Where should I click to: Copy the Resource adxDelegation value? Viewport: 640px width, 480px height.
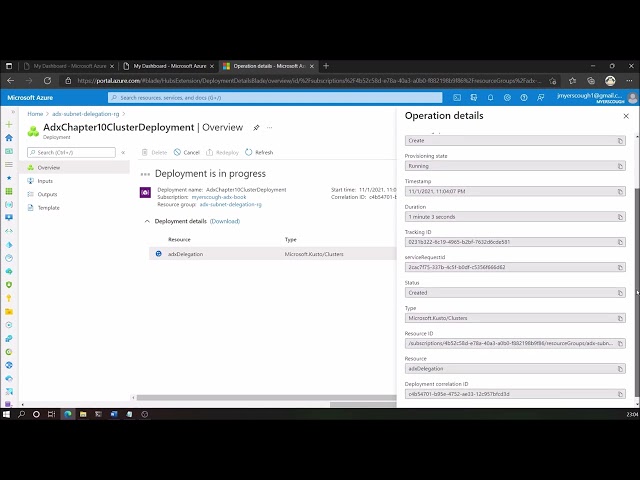(x=620, y=369)
